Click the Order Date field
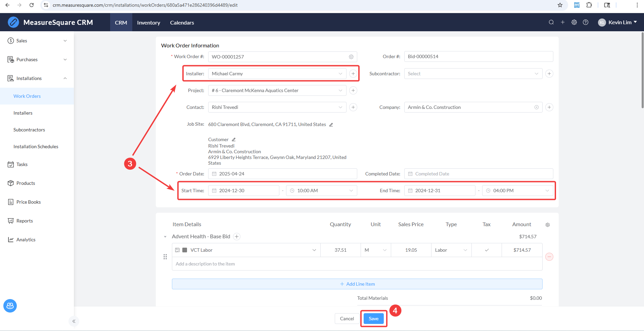 coord(283,174)
